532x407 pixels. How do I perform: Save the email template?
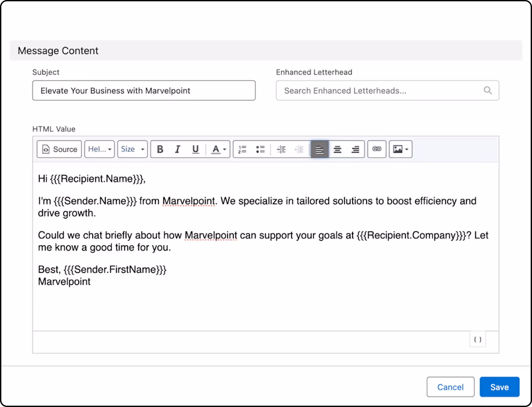(x=499, y=387)
